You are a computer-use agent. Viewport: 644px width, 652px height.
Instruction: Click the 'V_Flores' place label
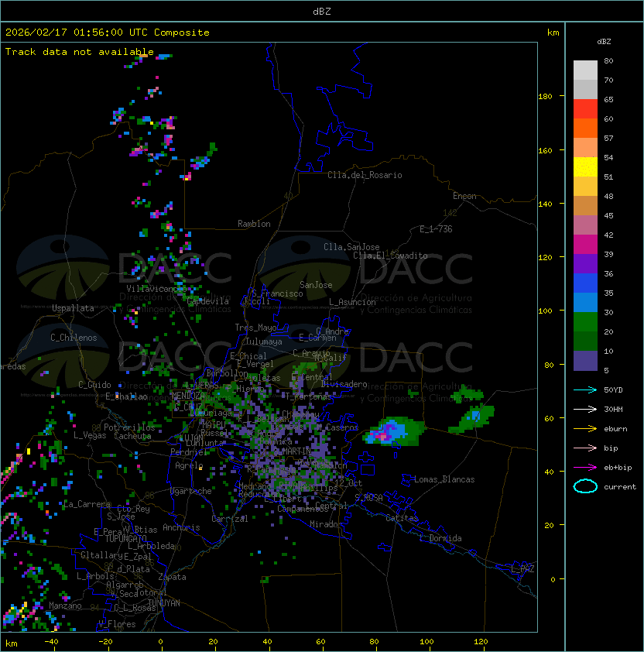coord(117,623)
